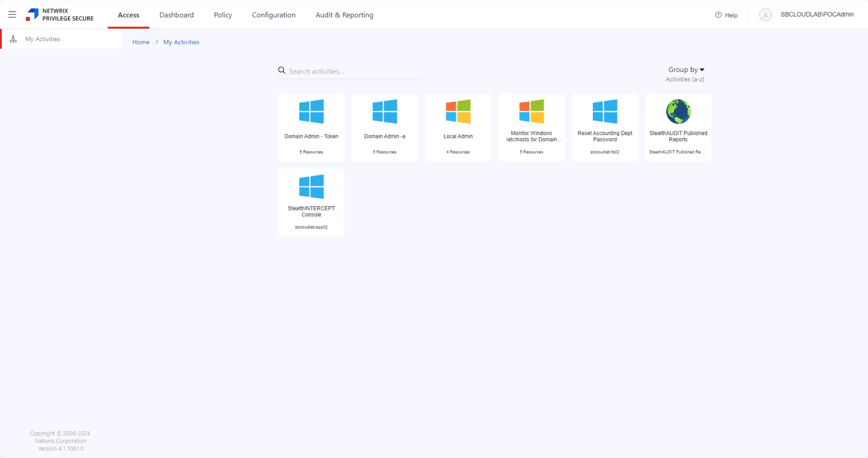Click the Domain Admin - Token title
Image resolution: width=868 pixels, height=458 pixels.
coord(311,136)
